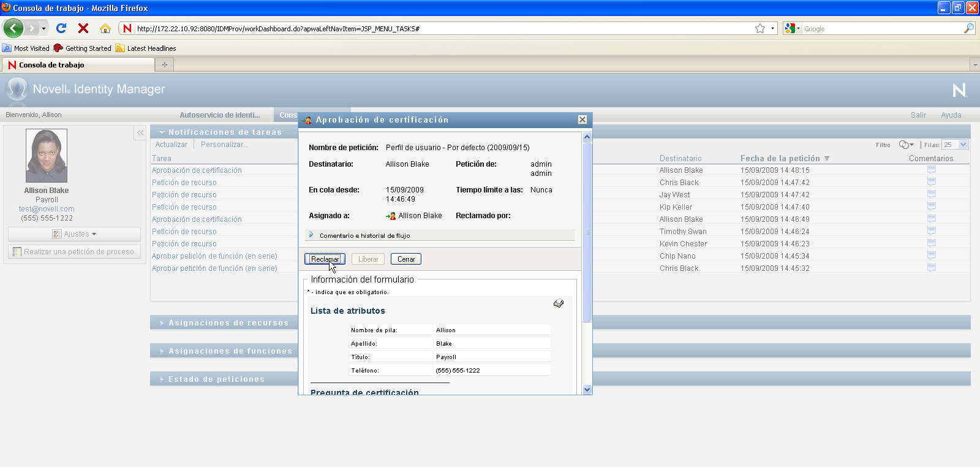The height and width of the screenshot is (467, 980).
Task: Open comments for the Kip Keller row
Action: pos(932,207)
